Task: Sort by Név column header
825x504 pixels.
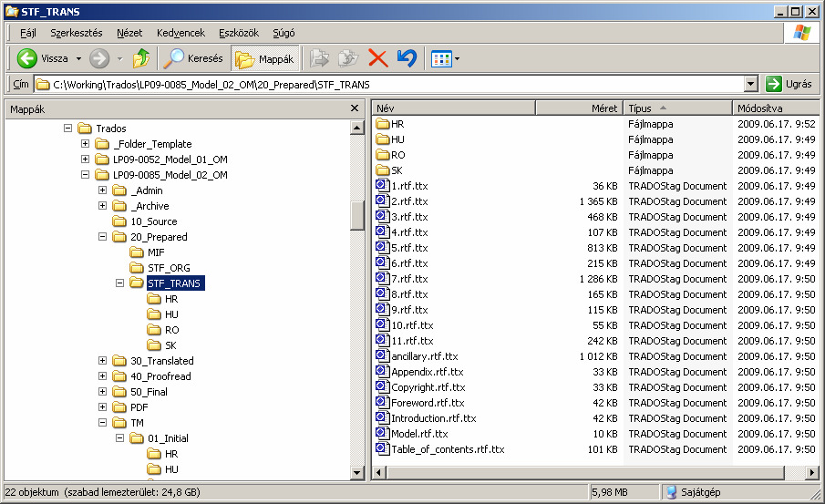Action: 454,108
